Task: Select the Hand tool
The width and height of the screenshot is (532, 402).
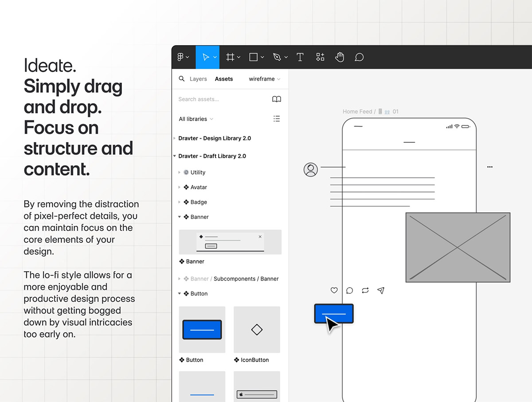Action: pos(340,57)
